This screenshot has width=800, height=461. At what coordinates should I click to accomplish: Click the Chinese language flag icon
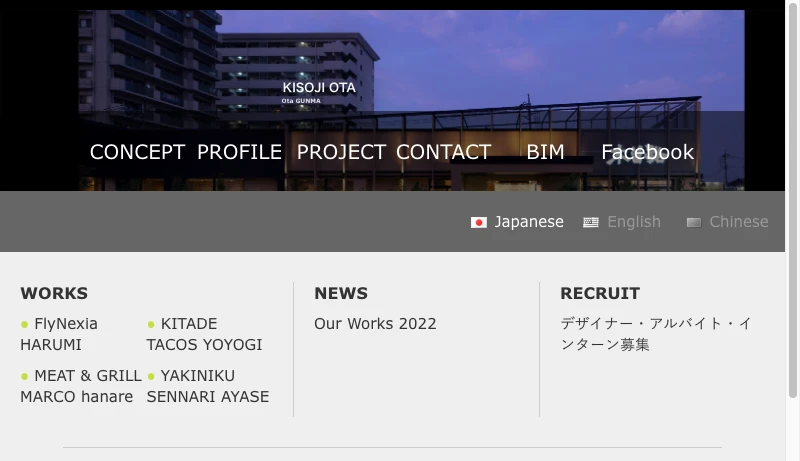(693, 222)
